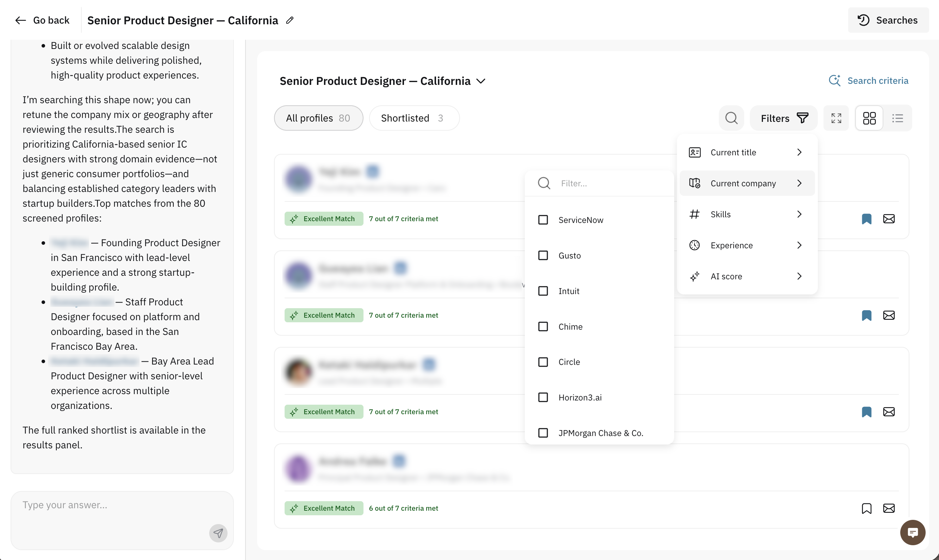Open the AI score filter submenu
This screenshot has width=939, height=560.
pyautogui.click(x=747, y=276)
